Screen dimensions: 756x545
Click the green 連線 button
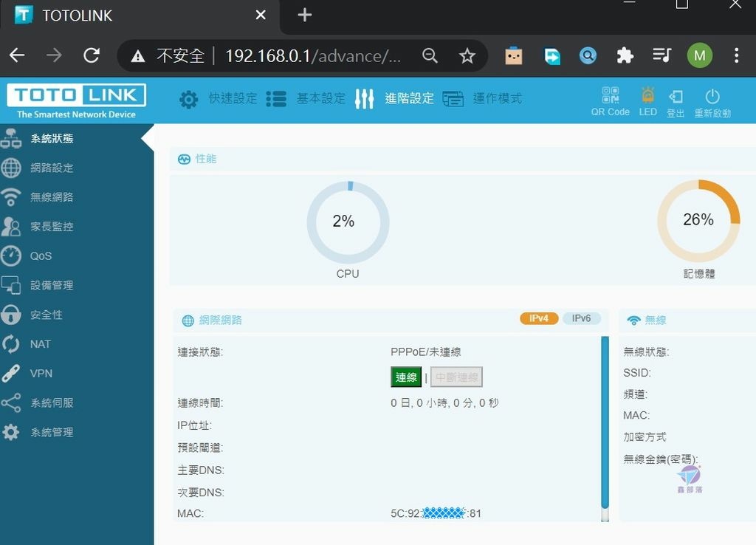pos(406,377)
